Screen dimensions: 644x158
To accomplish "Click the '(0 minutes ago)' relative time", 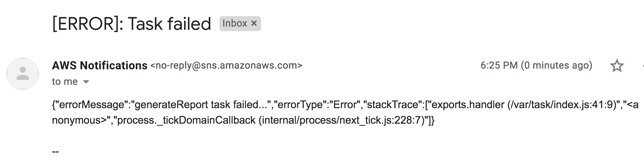I will [x=557, y=65].
